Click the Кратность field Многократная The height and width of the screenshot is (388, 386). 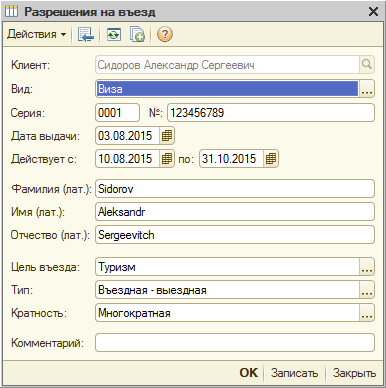point(227,313)
